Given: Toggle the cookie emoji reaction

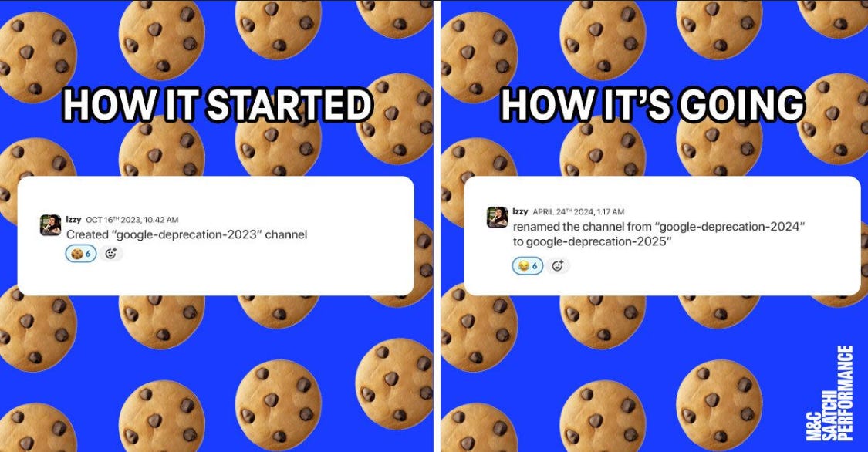Looking at the screenshot, I should [81, 254].
